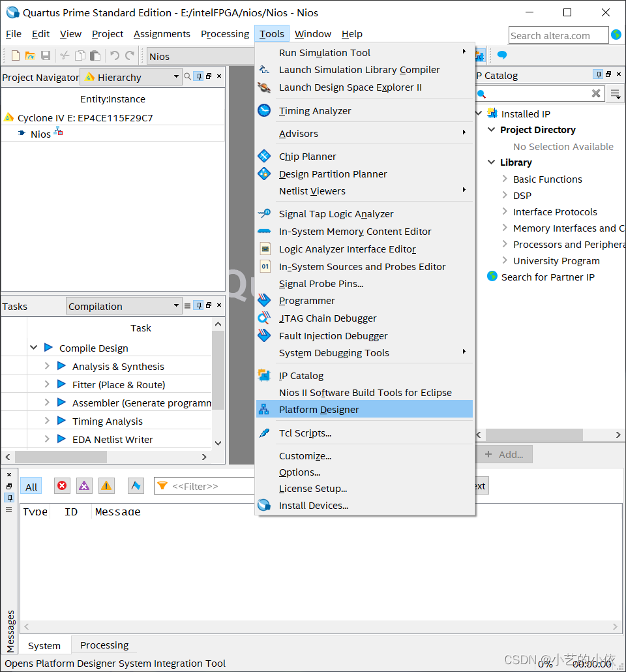The image size is (626, 672).
Task: Select the Nios entity in hierarchy
Action: point(40,134)
